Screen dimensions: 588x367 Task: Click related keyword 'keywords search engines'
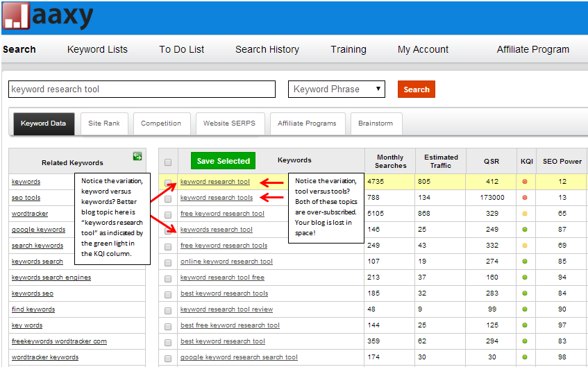[x=51, y=278]
